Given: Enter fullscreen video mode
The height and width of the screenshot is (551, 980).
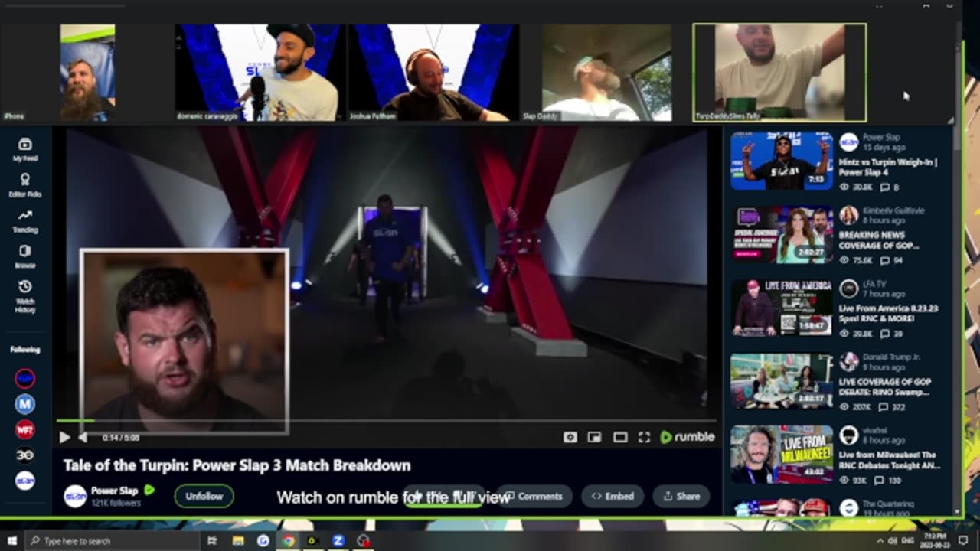Looking at the screenshot, I should [644, 437].
